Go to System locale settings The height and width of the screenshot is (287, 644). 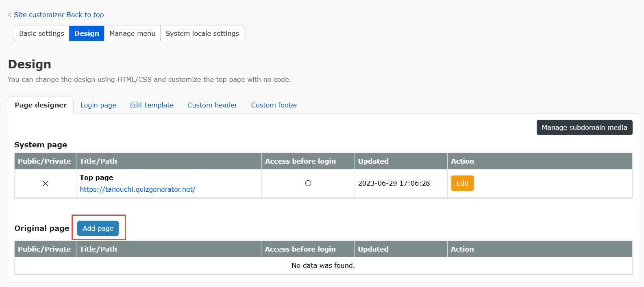coord(202,33)
